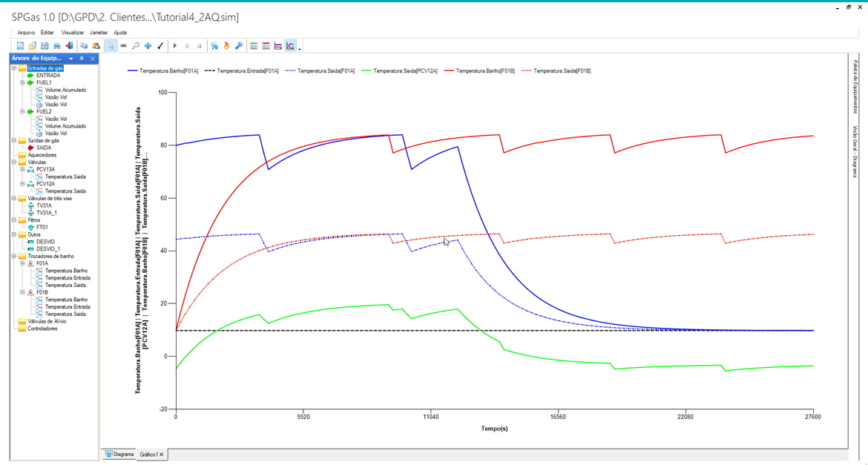Screen dimensions: 868x465
Task: Select Temperatura.Banho under F01B
Action: tap(66, 300)
